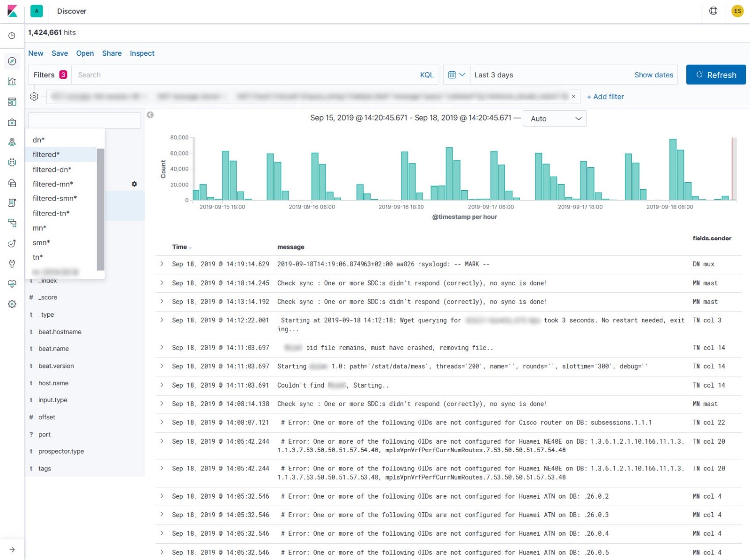
Task: Open Management gear at sidebar bottom
Action: [x=12, y=304]
